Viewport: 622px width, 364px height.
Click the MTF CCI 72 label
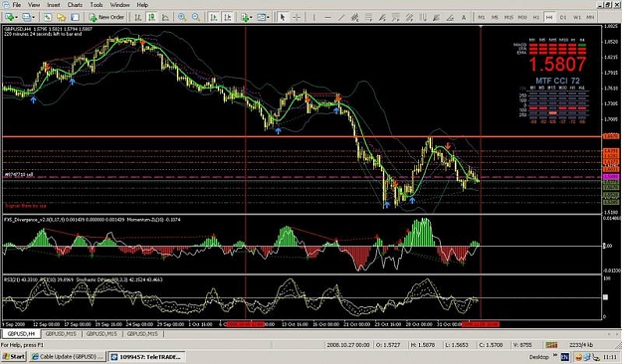coord(557,81)
